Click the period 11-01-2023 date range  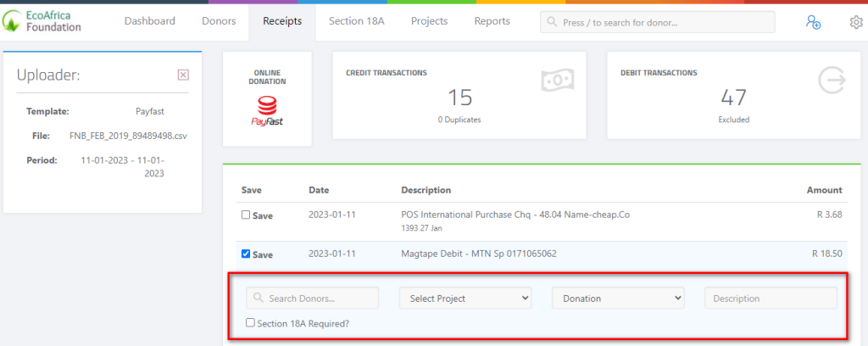(122, 166)
